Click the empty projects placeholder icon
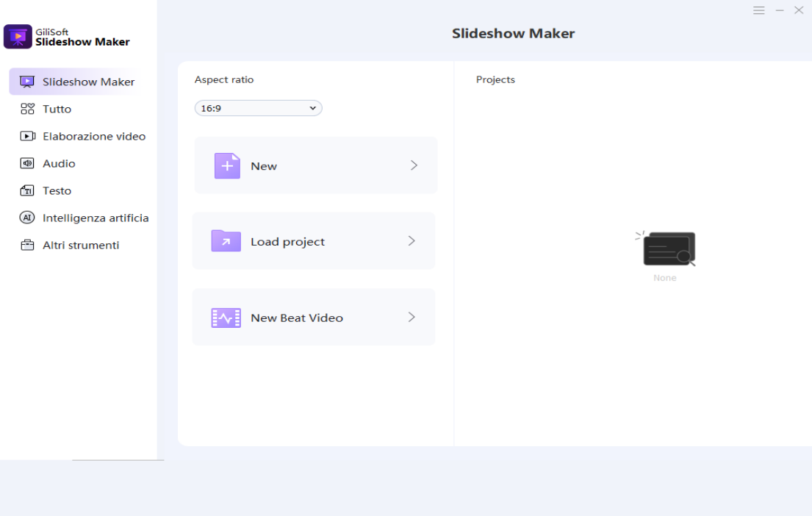The height and width of the screenshot is (516, 812). click(666, 248)
